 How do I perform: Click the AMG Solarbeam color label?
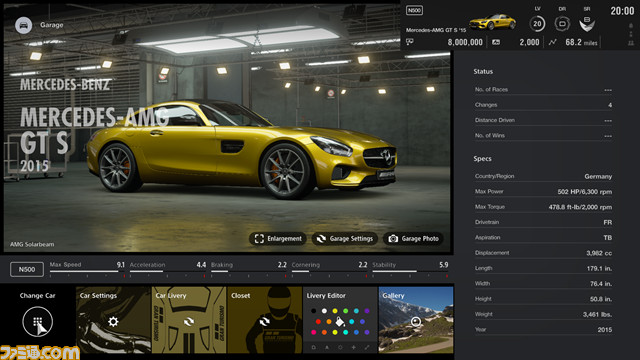pos(32,244)
